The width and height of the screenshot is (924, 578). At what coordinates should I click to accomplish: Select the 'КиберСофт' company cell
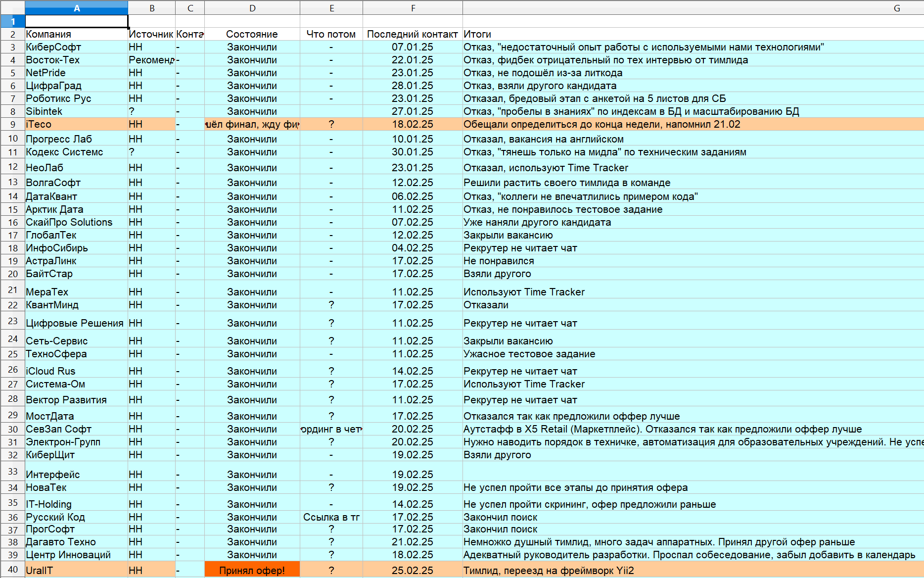tap(76, 47)
